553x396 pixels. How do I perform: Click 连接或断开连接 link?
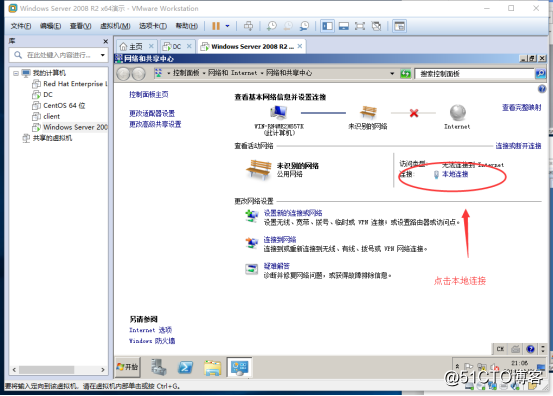(x=518, y=146)
